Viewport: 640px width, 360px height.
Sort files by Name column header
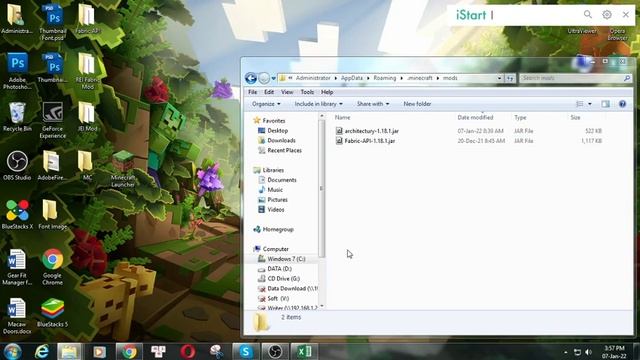342,118
